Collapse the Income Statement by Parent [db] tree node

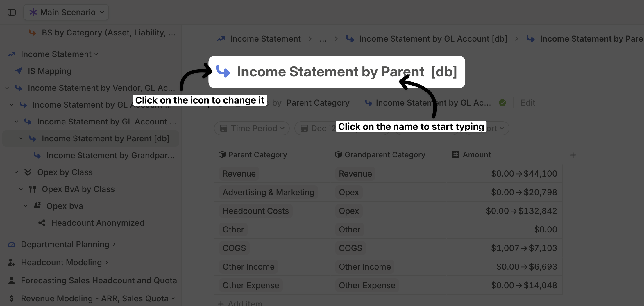pos(21,138)
